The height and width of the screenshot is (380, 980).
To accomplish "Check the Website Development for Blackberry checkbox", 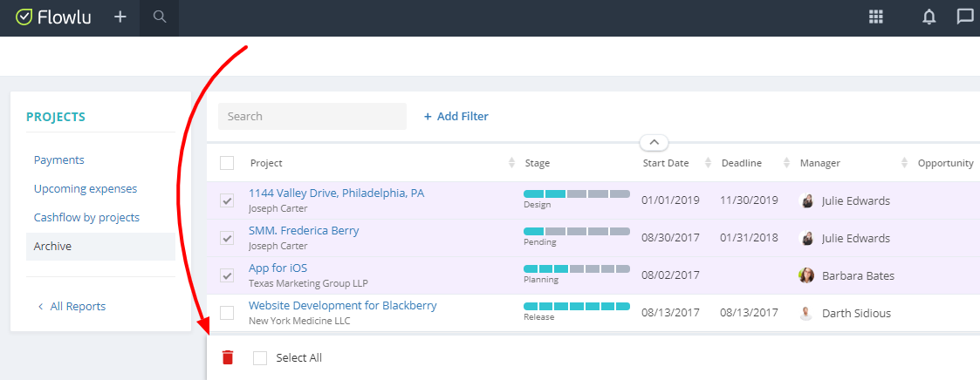I will 227,313.
